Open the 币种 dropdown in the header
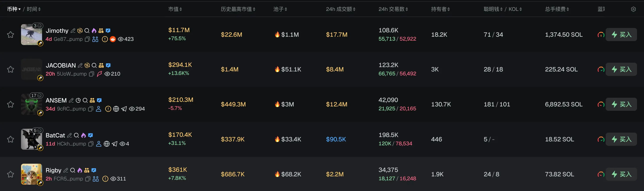This screenshot has height=191, width=644. [14, 9]
